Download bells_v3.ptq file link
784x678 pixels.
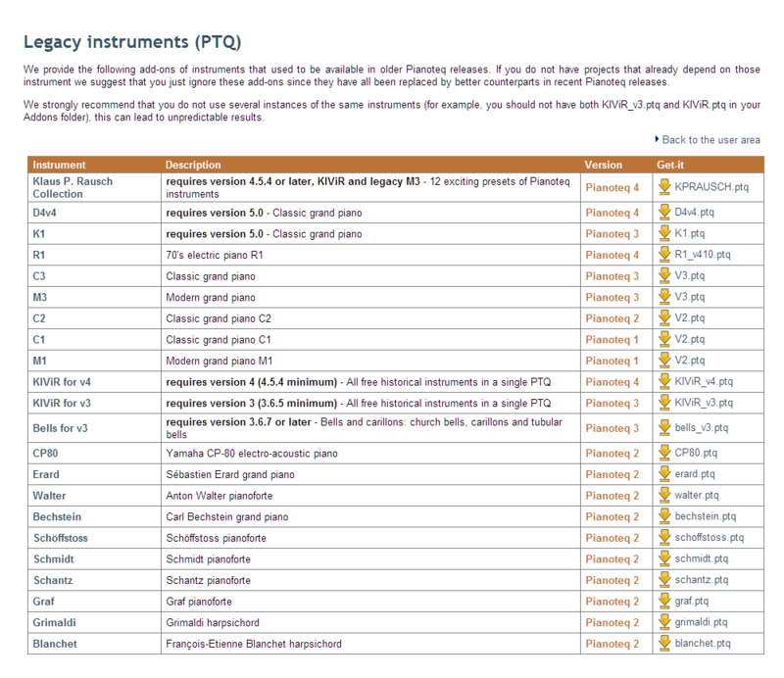pos(702,427)
